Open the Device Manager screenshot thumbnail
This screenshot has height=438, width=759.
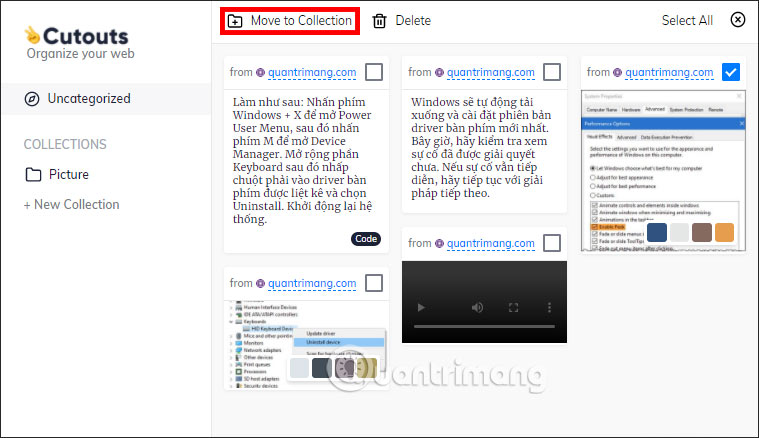pyautogui.click(x=306, y=345)
